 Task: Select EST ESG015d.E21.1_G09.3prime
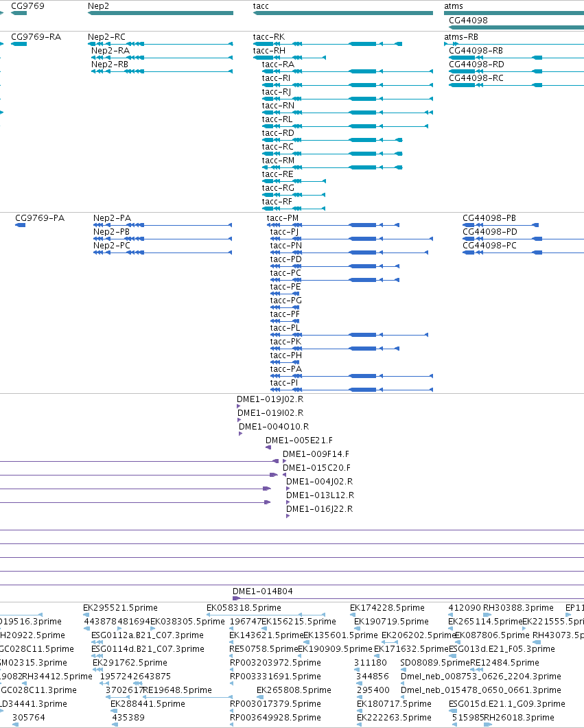[507, 704]
